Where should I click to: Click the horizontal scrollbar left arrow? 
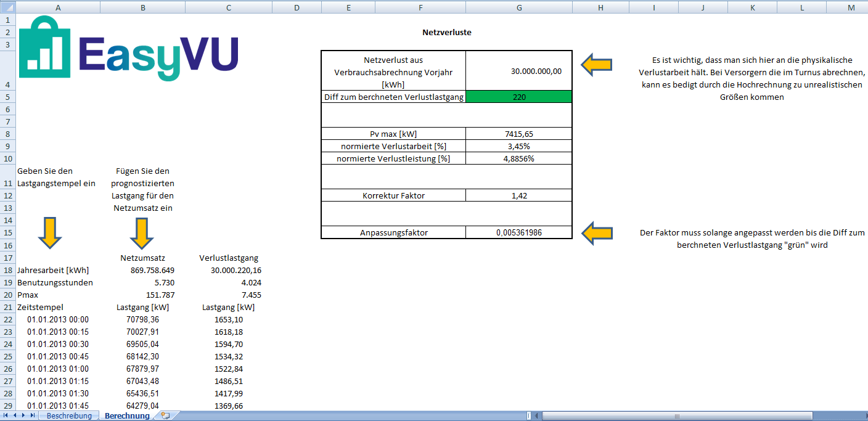coord(536,416)
